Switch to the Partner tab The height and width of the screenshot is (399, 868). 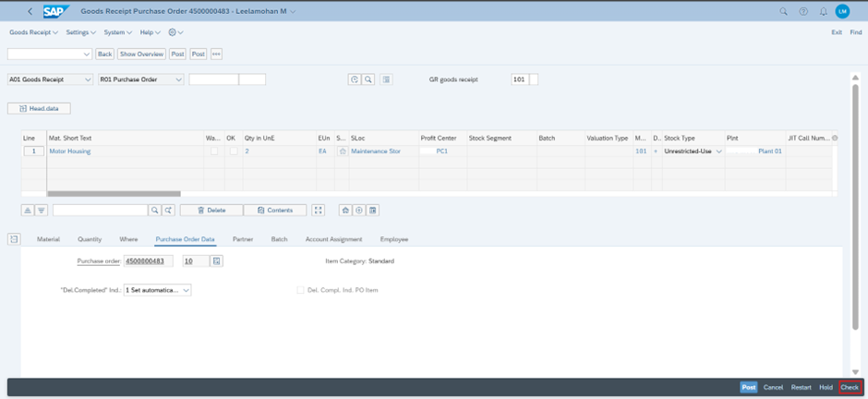(243, 239)
